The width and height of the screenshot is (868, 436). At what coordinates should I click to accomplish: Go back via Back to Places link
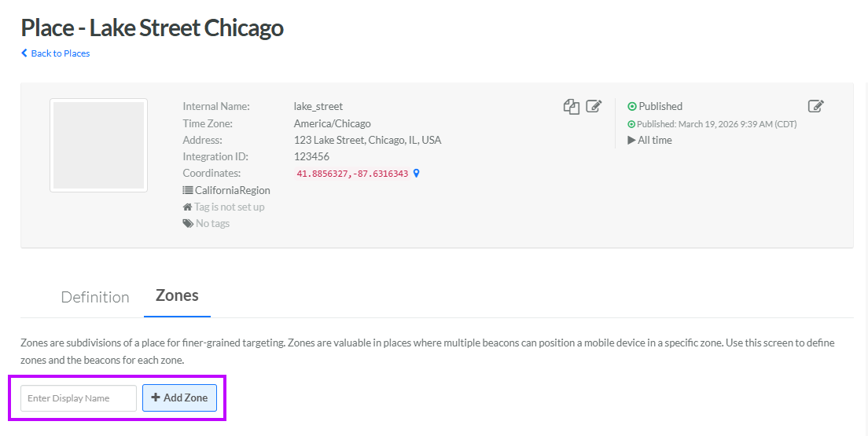coord(61,53)
